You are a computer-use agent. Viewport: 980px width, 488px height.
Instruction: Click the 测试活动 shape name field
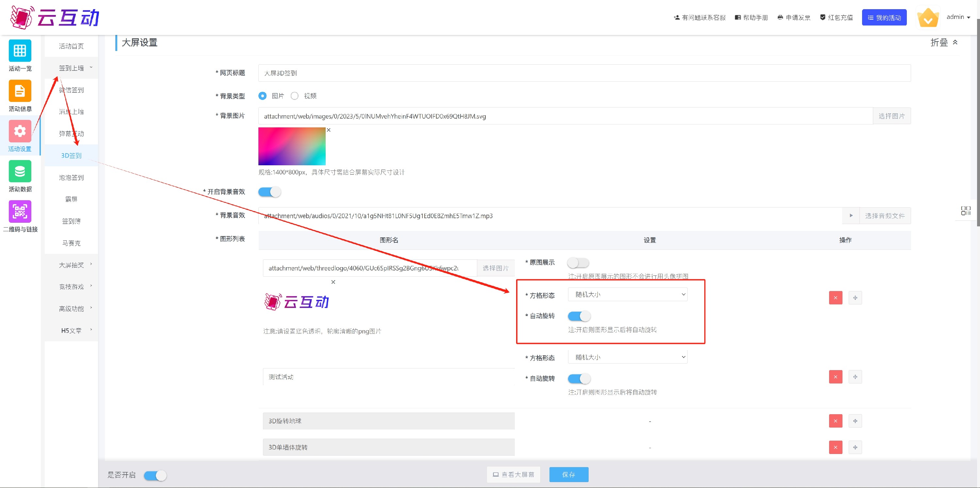point(388,377)
